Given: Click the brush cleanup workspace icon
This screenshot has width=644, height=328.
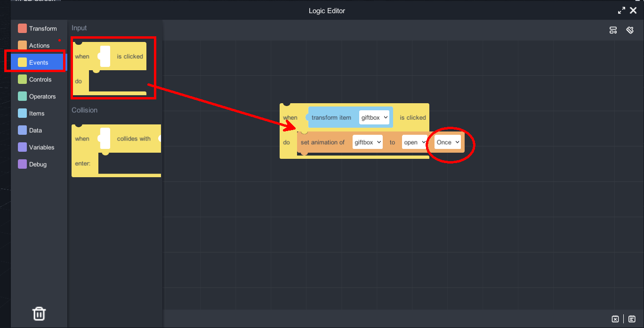Looking at the screenshot, I should [630, 30].
